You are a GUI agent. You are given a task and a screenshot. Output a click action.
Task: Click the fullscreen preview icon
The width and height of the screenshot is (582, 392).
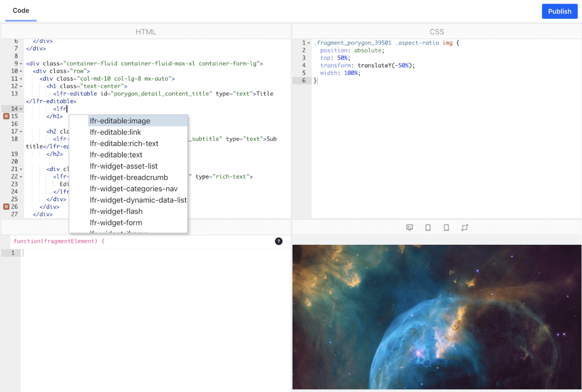464,228
